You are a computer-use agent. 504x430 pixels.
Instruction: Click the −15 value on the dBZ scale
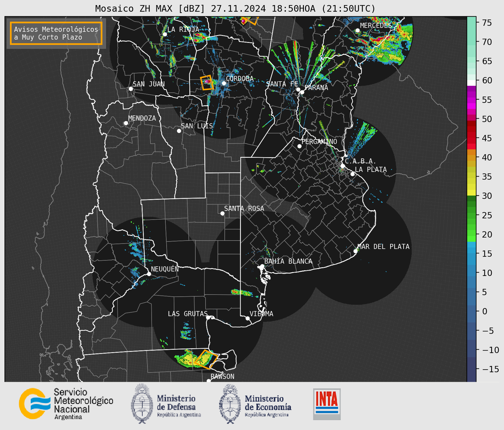490,369
